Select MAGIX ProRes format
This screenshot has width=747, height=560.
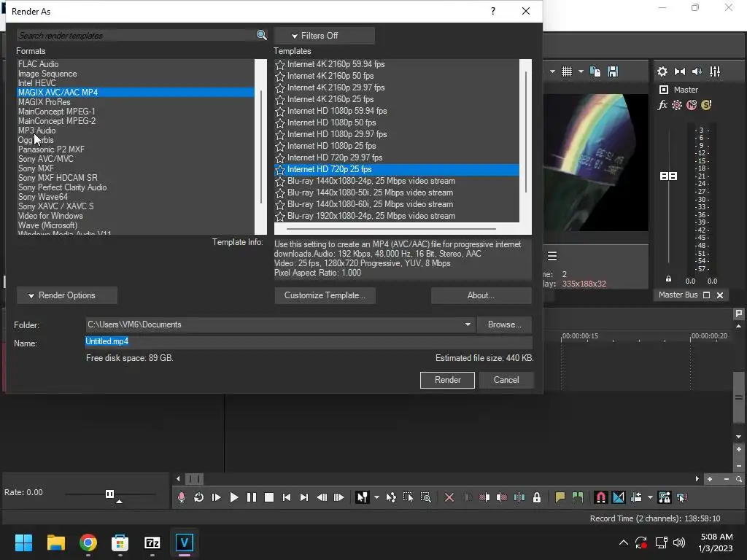pos(44,102)
